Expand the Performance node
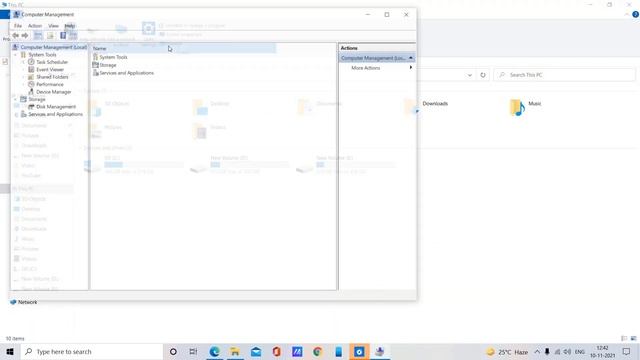The image size is (640, 360). [x=23, y=84]
